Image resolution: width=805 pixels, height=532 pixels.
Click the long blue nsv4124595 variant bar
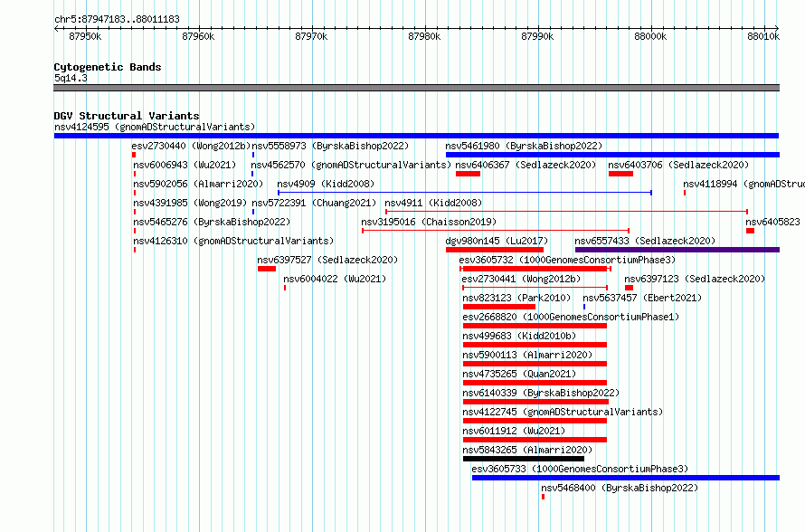[416, 136]
